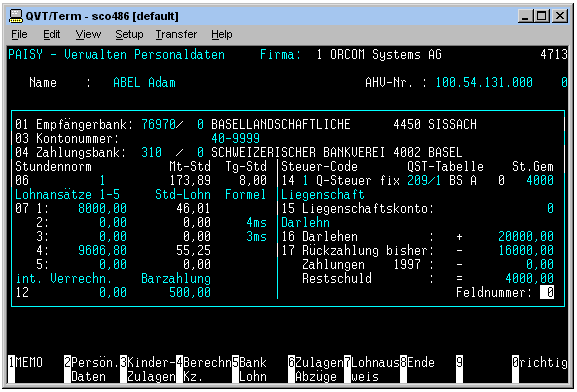
Task: Click Restschuld amount 4000,00
Action: click(530, 278)
